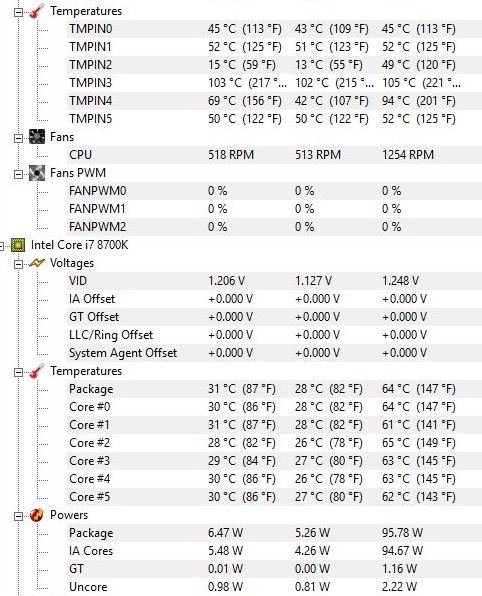Click the Voltages lightning bolt icon

(x=36, y=263)
